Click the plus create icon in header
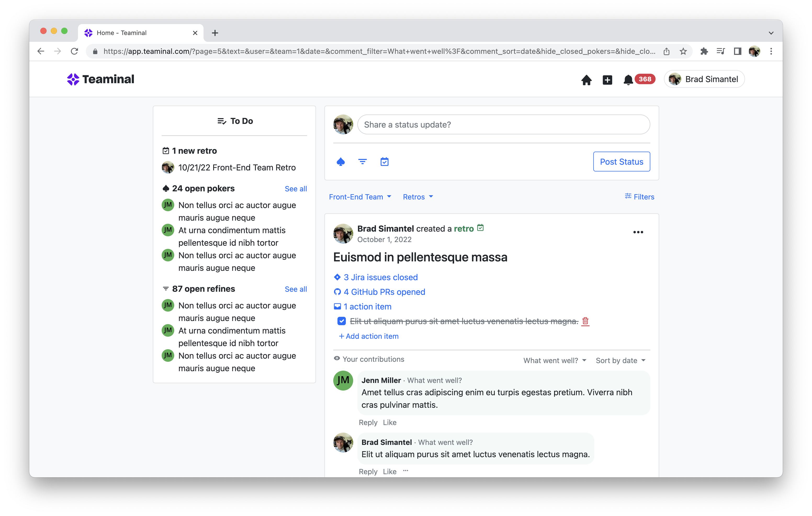The width and height of the screenshot is (812, 516). pos(607,80)
